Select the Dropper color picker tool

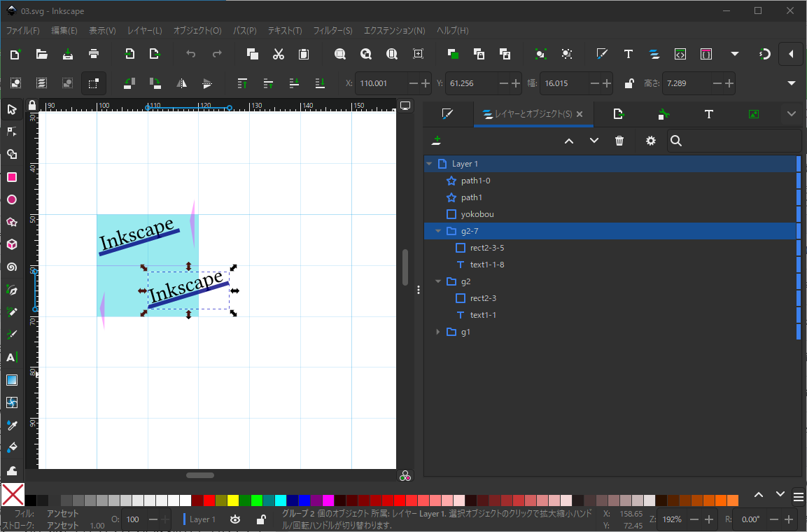(x=12, y=425)
